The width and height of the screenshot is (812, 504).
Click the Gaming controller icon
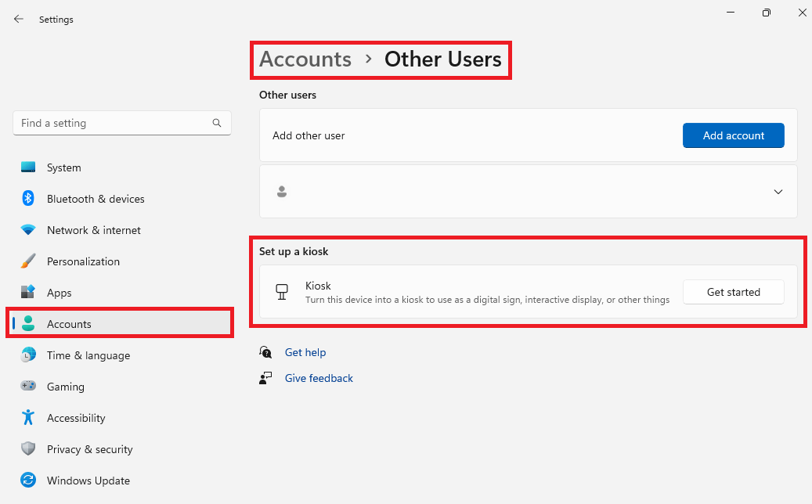[28, 386]
